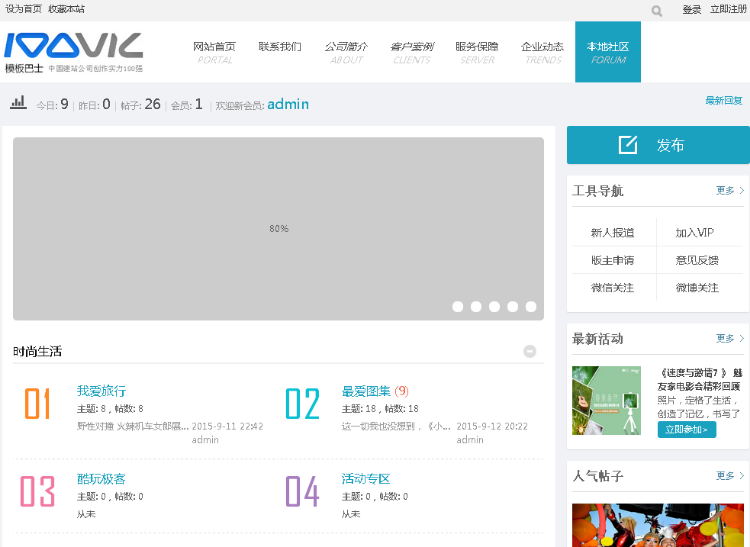Open 最爱图集 forum title

[366, 391]
